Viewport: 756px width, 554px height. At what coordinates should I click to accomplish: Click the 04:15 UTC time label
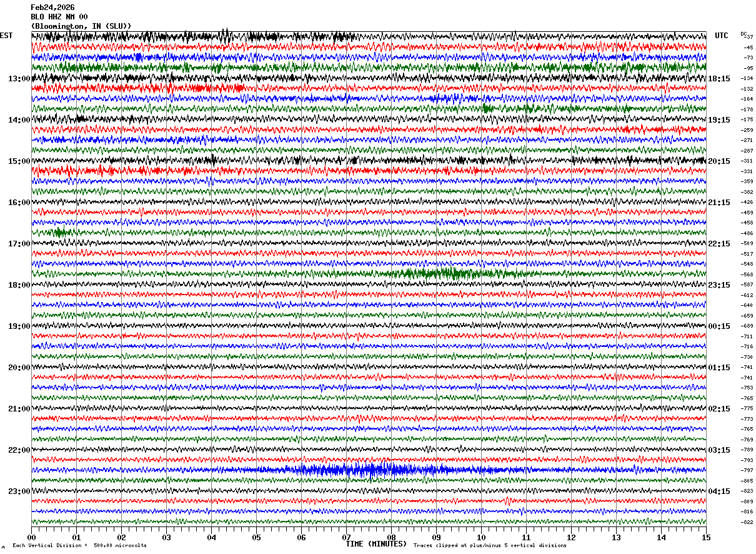pyautogui.click(x=719, y=491)
